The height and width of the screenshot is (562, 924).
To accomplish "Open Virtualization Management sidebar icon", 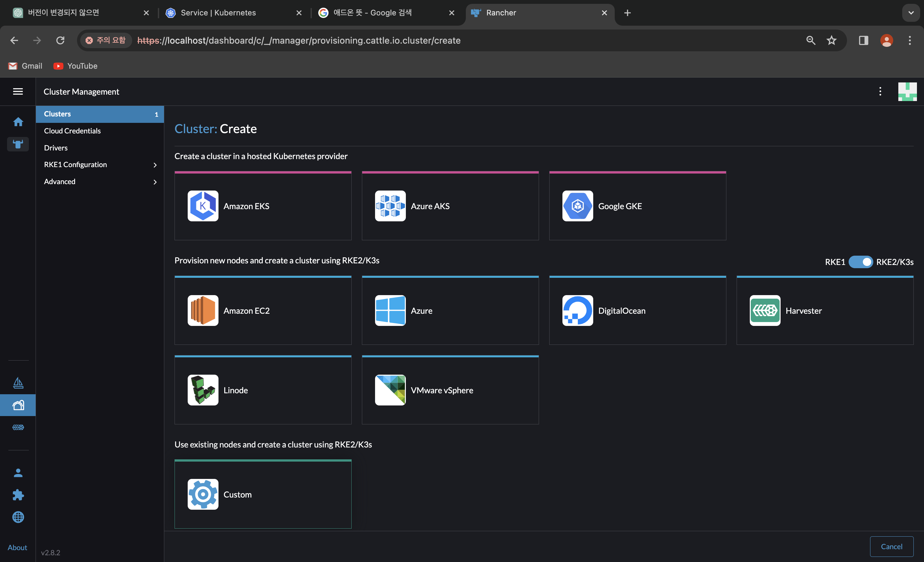I will [18, 427].
